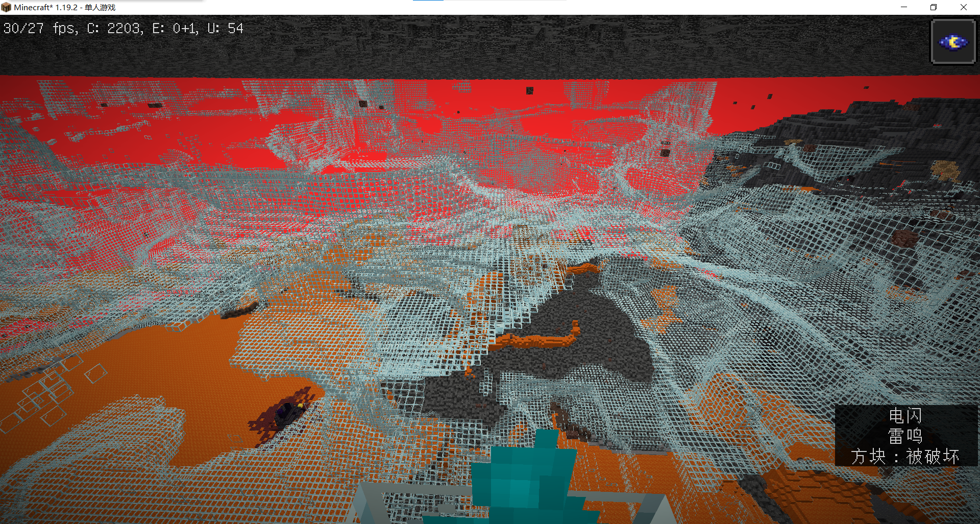Click the U: 54 sound counter
Image resolution: width=980 pixels, height=524 pixels.
[x=225, y=29]
